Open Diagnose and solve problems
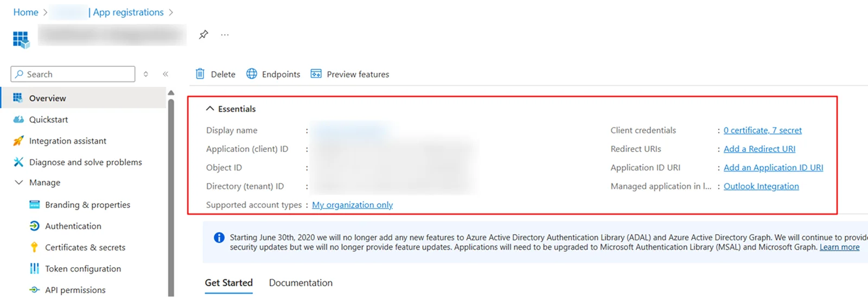 click(x=83, y=162)
